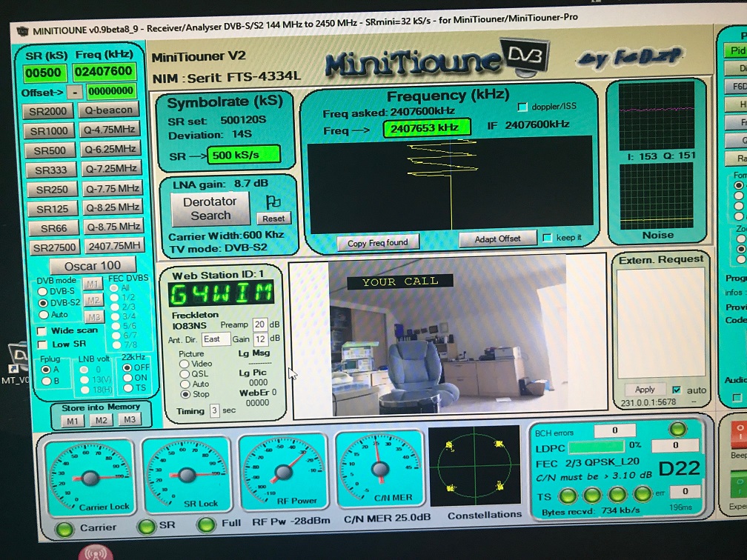Image resolution: width=747 pixels, height=560 pixels.
Task: Click the Offset value field
Action: 110,91
